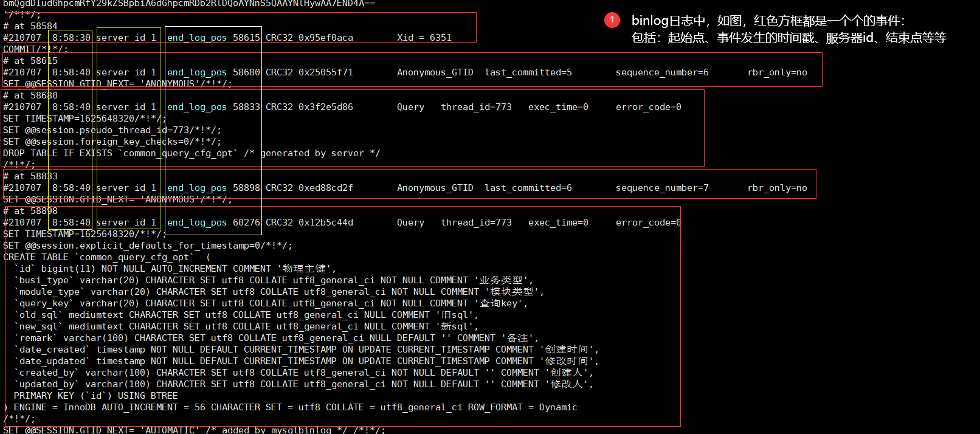Click 'end_log_pos 58615' value
This screenshot has height=434, width=980.
pyautogui.click(x=213, y=38)
